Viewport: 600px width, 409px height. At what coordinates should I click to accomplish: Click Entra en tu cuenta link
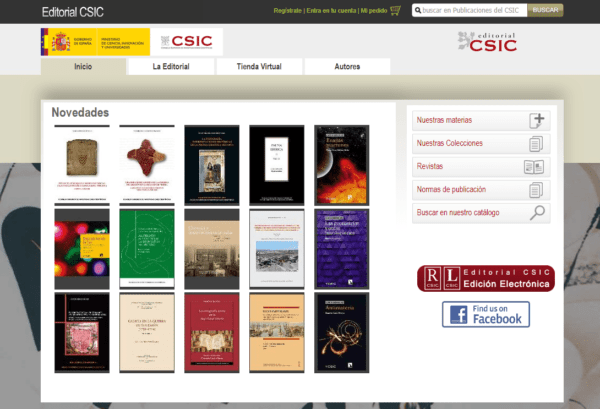coord(331,11)
